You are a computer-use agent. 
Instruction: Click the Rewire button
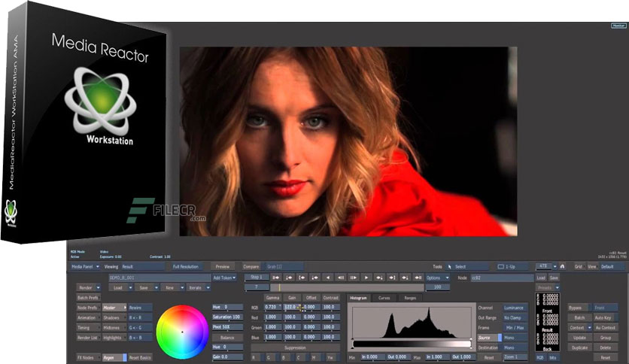[140, 308]
